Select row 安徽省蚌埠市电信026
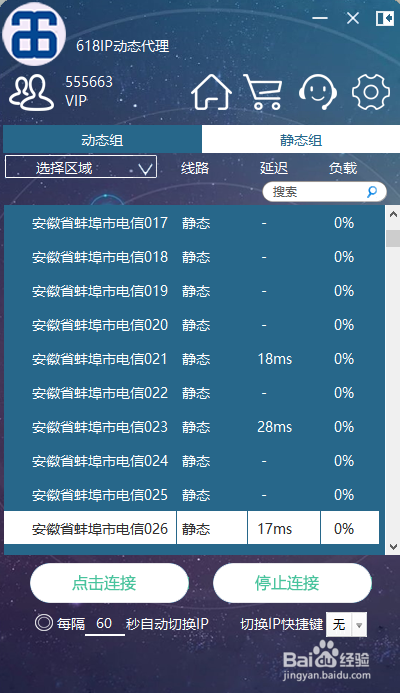Viewport: 400px width, 693px height. (x=191, y=528)
